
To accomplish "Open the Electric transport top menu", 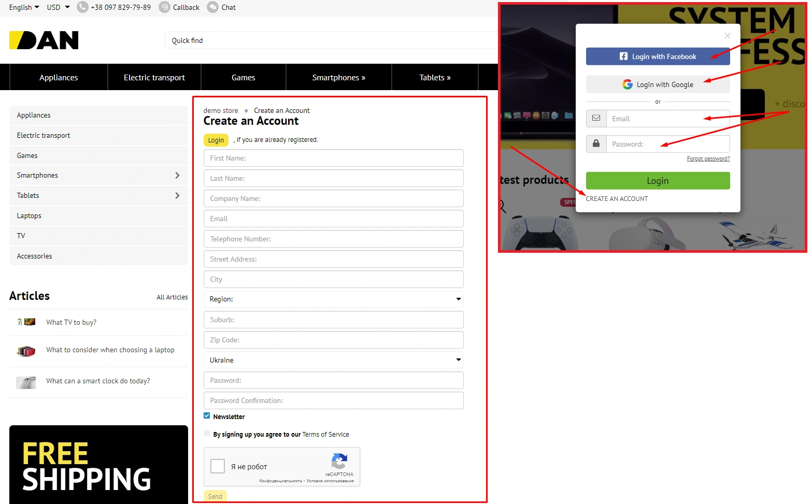I will pos(154,77).
